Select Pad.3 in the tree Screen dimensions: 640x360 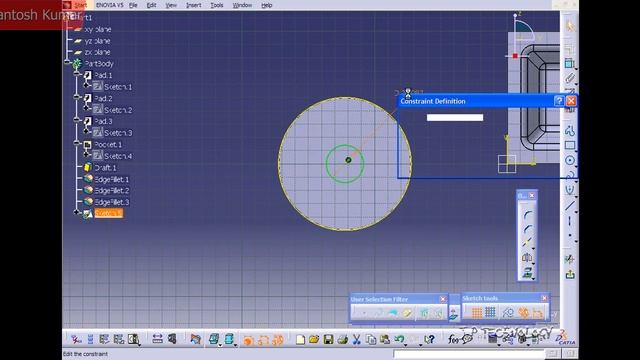pyautogui.click(x=103, y=121)
